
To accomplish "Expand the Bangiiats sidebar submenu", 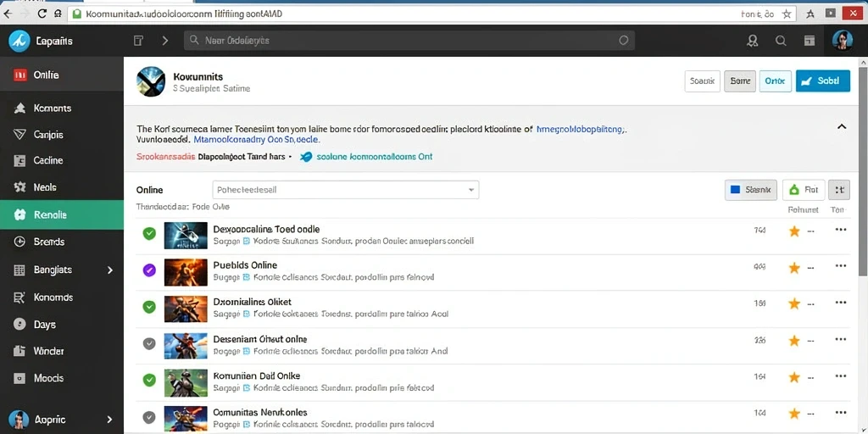I will tap(109, 270).
